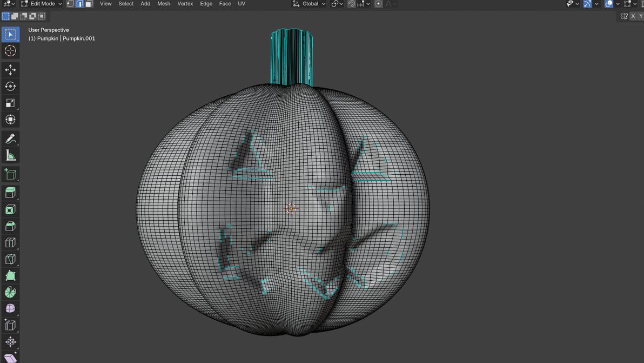644x363 pixels.
Task: Pick the Measure tool
Action: pos(10,155)
